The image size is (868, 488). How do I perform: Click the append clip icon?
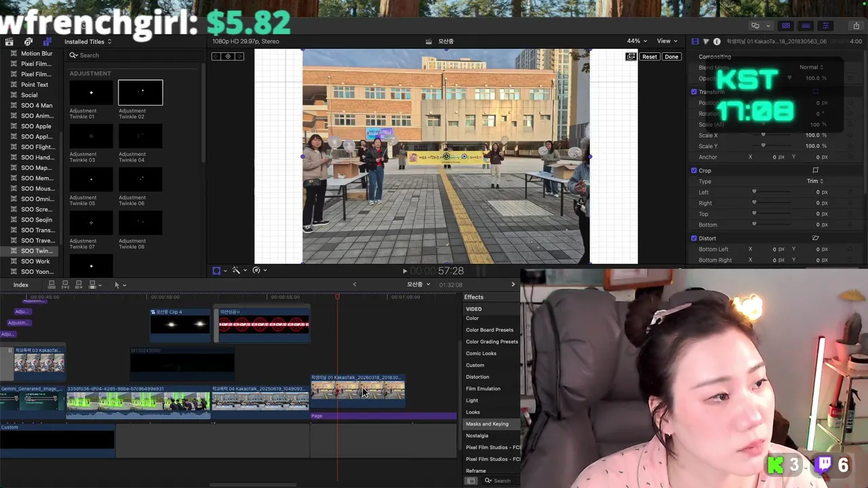pos(79,285)
